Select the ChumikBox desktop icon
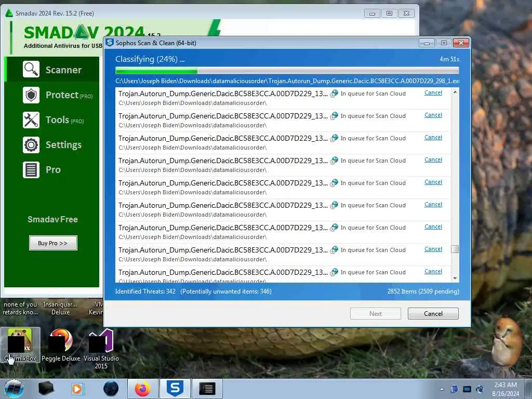The height and width of the screenshot is (399, 532). tap(20, 345)
